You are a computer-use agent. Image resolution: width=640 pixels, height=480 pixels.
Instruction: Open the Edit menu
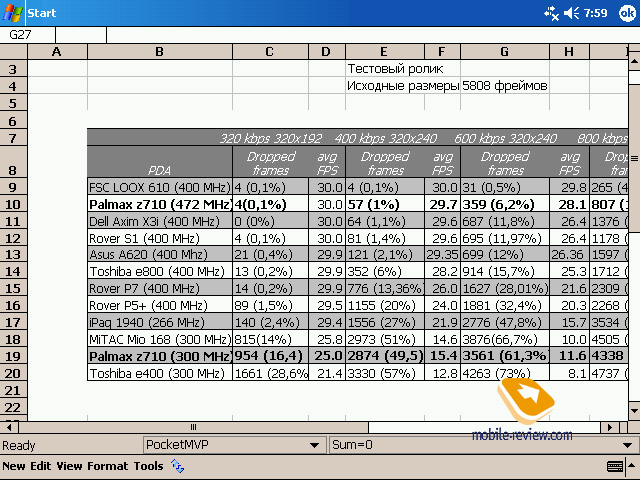41,466
